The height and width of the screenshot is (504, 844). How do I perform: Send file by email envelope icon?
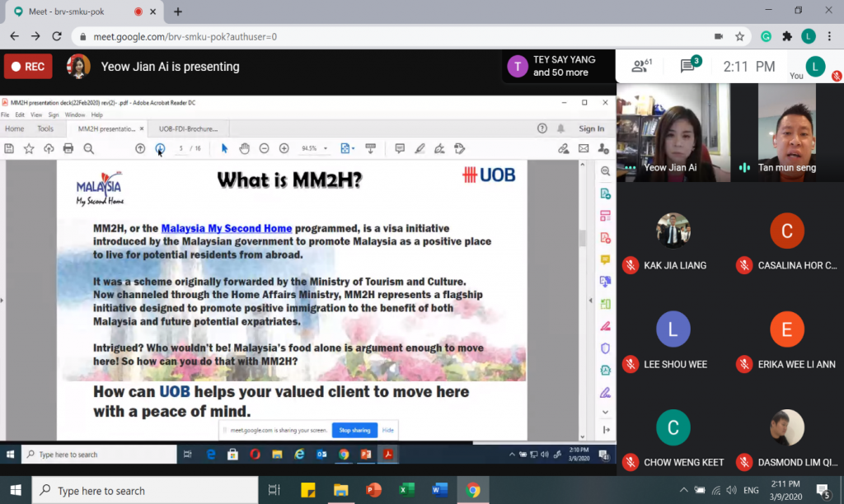pos(584,148)
